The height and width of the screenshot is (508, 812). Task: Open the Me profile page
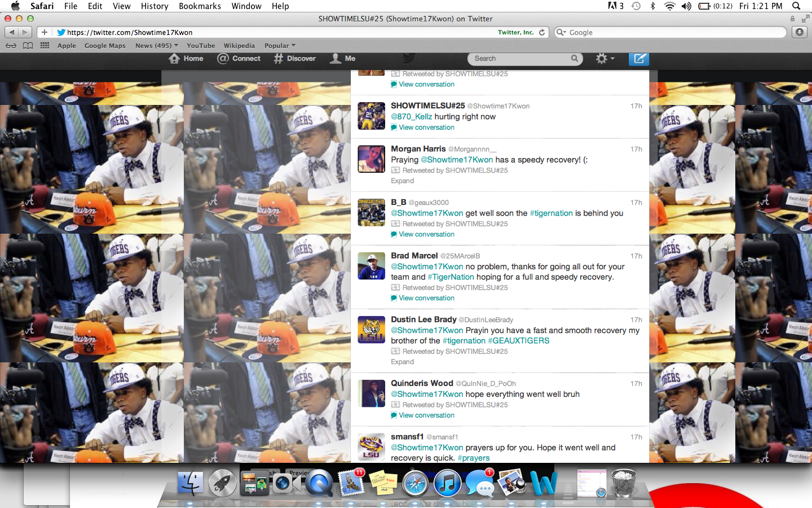[343, 59]
